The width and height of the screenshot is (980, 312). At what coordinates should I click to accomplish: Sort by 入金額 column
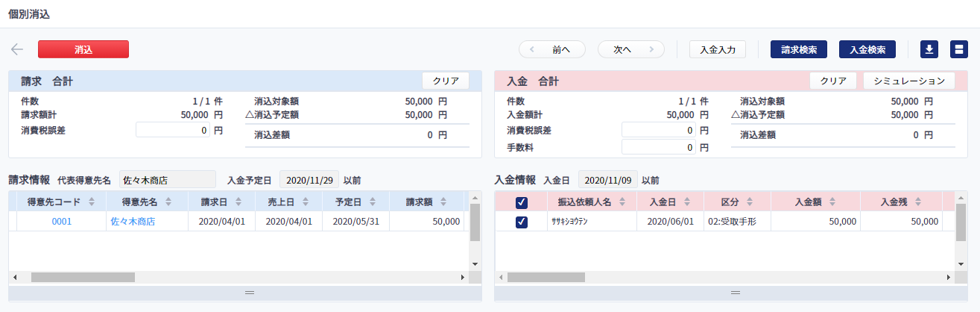pos(815,202)
